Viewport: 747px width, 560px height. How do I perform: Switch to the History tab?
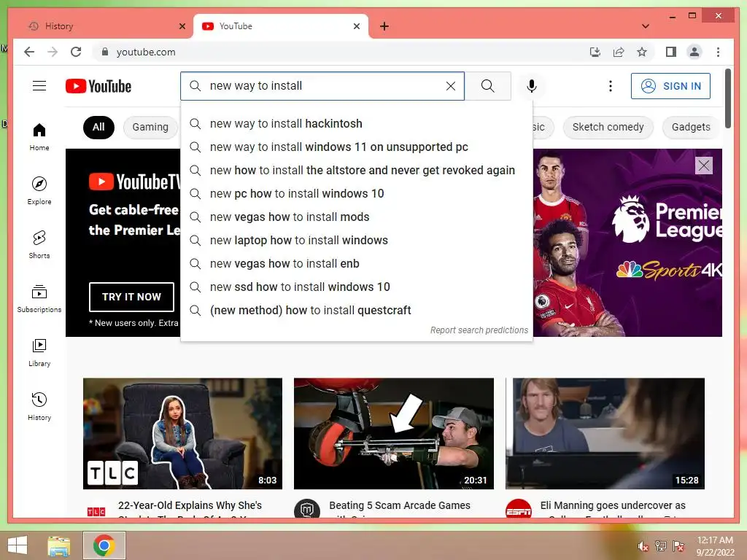(105, 26)
